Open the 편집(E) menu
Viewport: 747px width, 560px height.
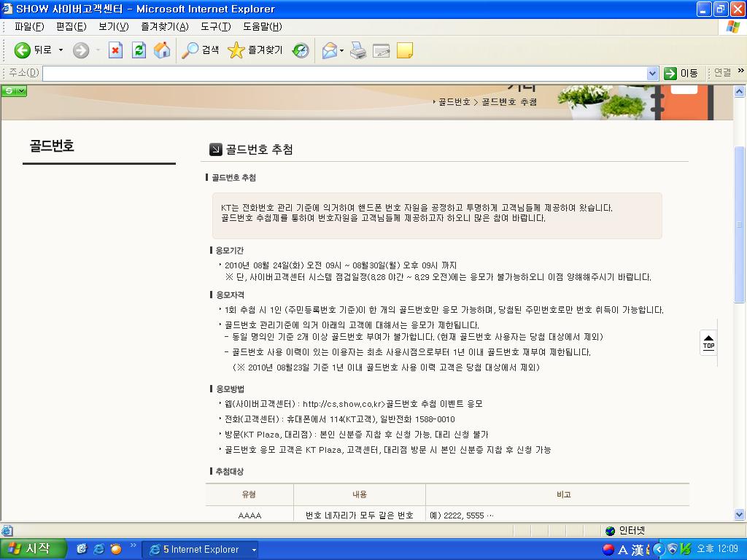[71, 27]
